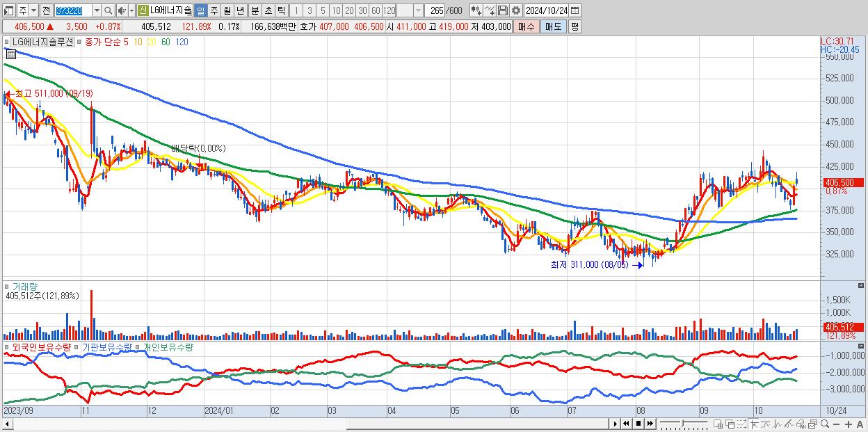Expand the dropdown beside the speaker icon
This screenshot has width=868, height=432.
coord(131,11)
